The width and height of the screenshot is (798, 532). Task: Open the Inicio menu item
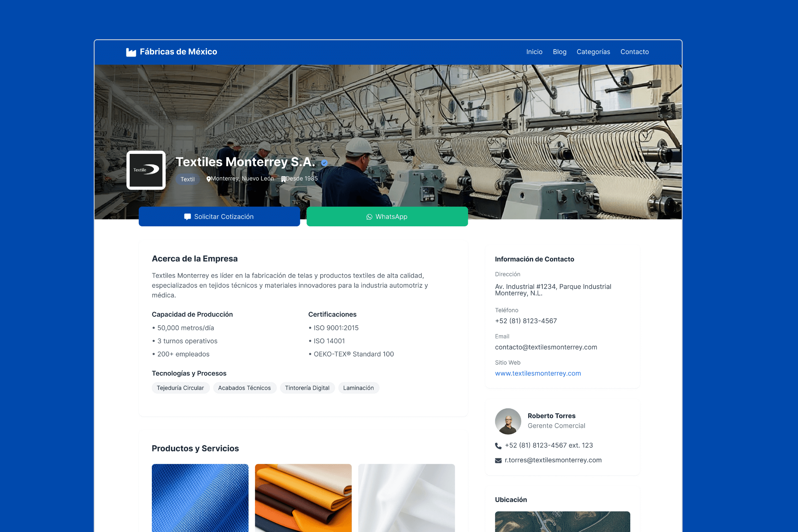[534, 52]
